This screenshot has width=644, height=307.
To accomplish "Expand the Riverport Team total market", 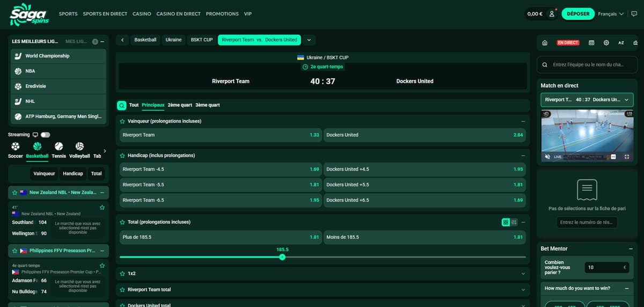I will [x=523, y=290].
